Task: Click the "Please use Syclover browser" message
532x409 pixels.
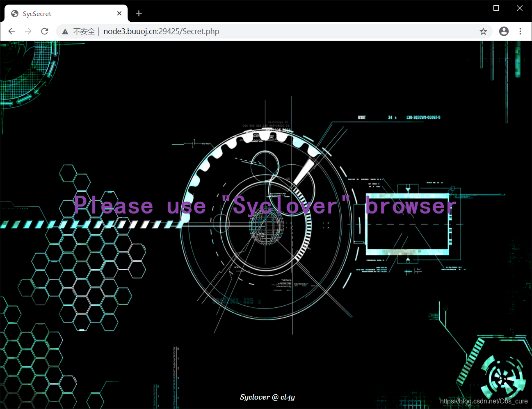Action: coord(265,205)
